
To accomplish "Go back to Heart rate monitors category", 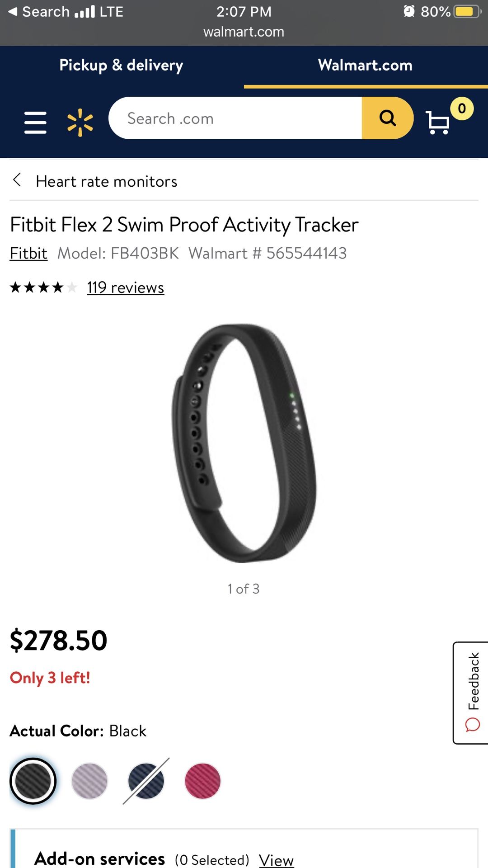I will coord(107,181).
